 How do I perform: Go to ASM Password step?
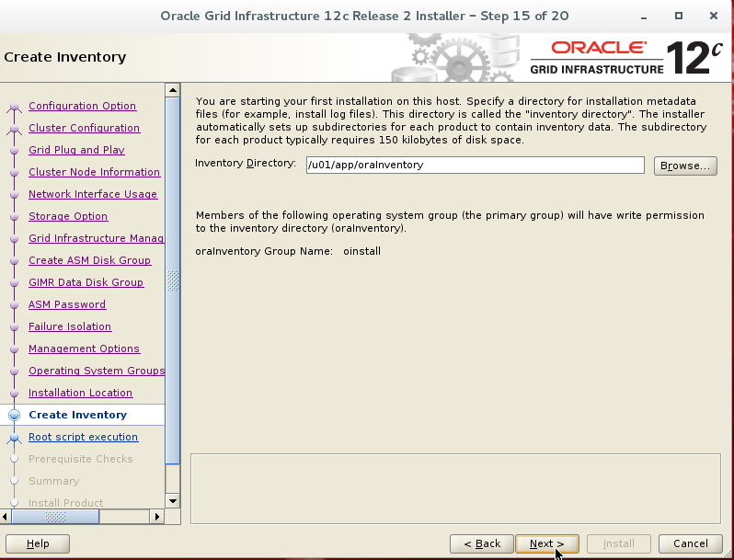tap(67, 304)
